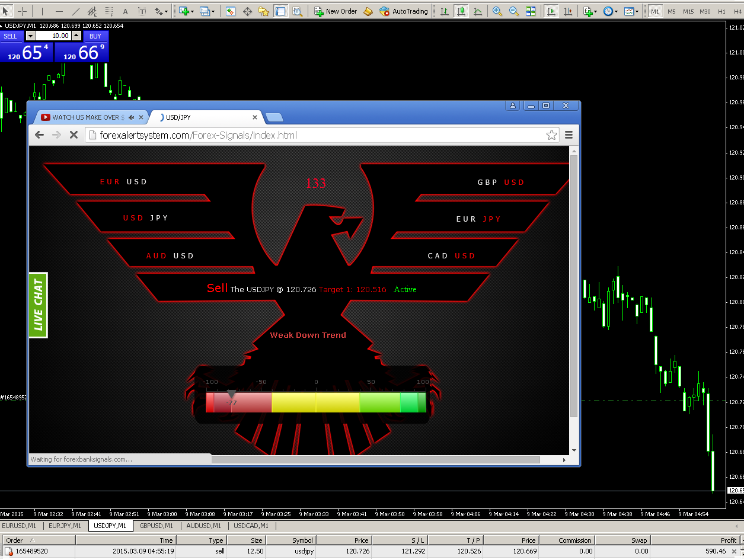Select the GBP USD pair on eagle wing
Image resolution: width=744 pixels, height=560 pixels.
tap(501, 183)
